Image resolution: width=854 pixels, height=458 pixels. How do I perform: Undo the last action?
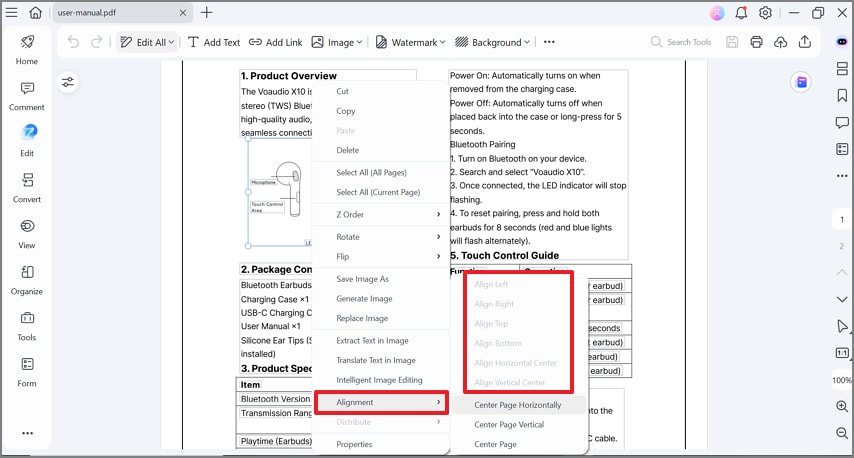73,42
